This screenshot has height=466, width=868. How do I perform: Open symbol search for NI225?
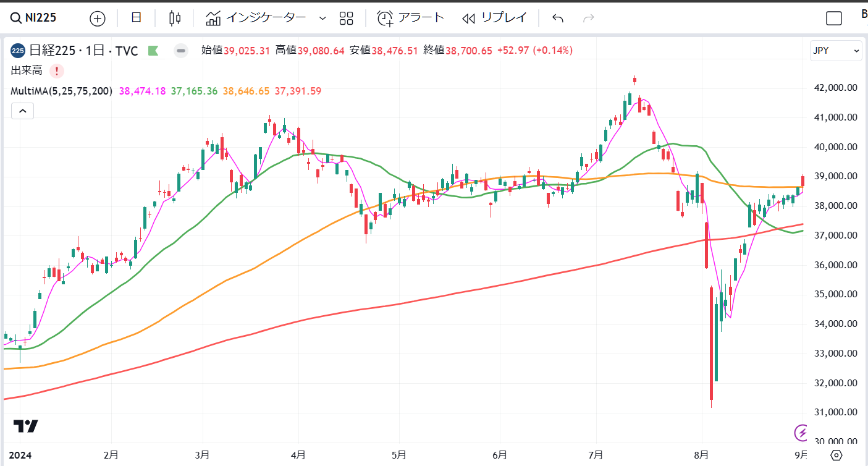[x=33, y=18]
